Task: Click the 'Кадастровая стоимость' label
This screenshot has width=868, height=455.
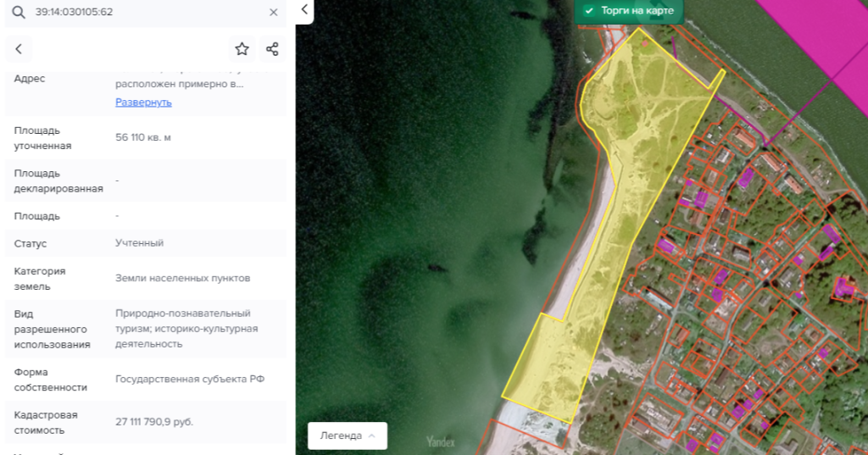Action: [46, 422]
